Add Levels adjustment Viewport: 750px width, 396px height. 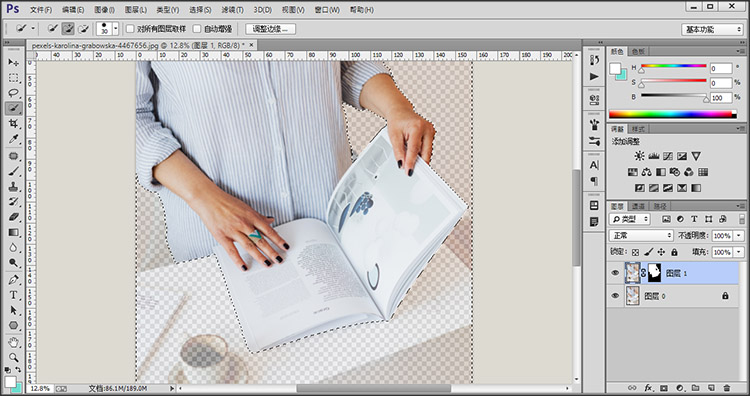pos(654,156)
